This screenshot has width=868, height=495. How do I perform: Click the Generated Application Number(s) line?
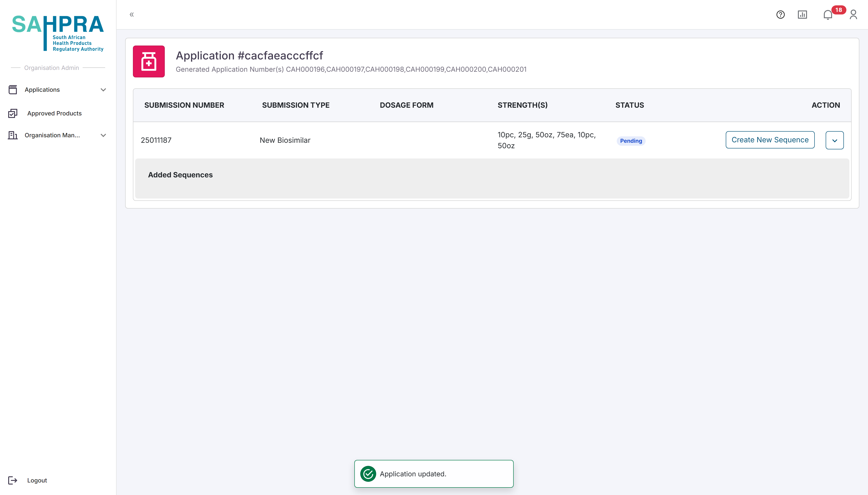(351, 69)
